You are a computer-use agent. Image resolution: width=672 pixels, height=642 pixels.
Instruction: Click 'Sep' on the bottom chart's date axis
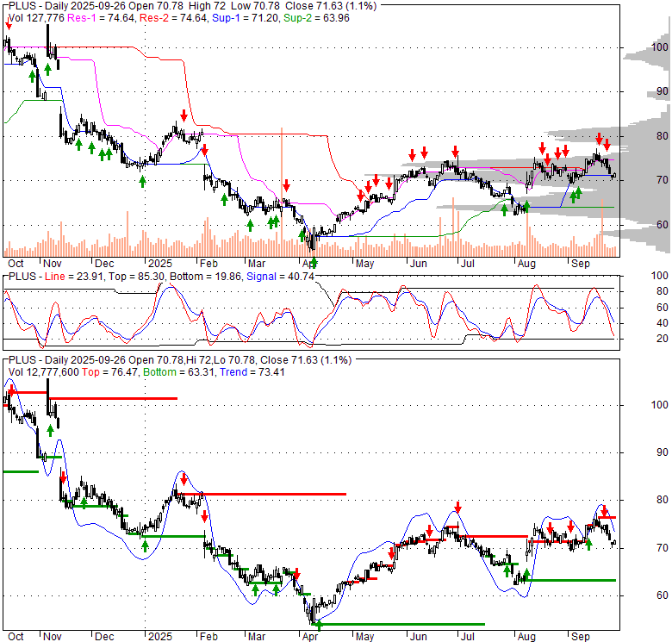[x=581, y=637]
